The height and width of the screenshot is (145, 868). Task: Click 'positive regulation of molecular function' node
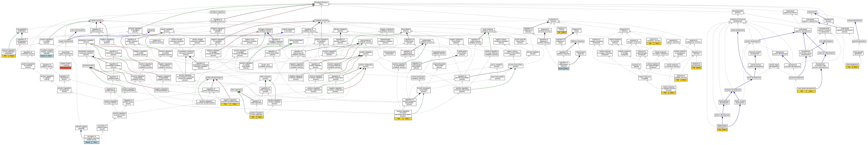pyautogui.click(x=28, y=66)
